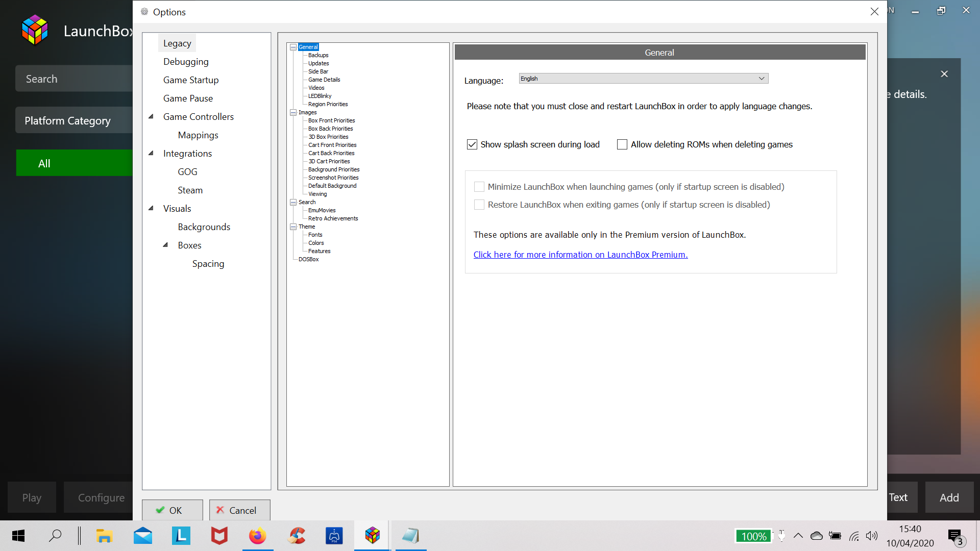This screenshot has height=551, width=980.
Task: Open OneDrive cloud tray icon
Action: (817, 536)
